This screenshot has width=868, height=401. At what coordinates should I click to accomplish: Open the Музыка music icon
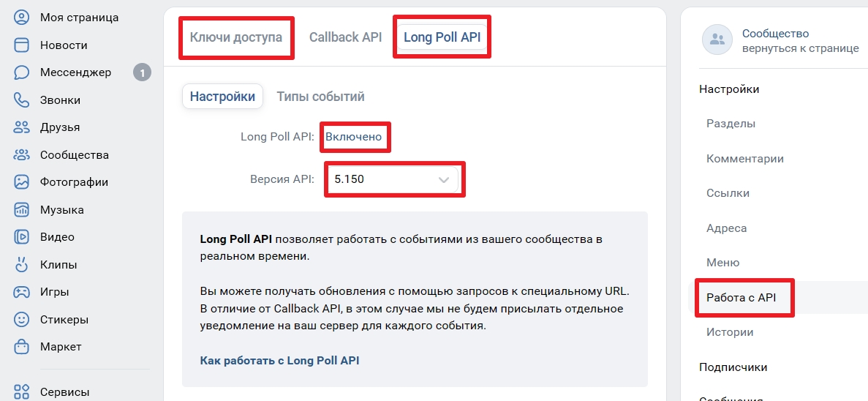(x=21, y=210)
